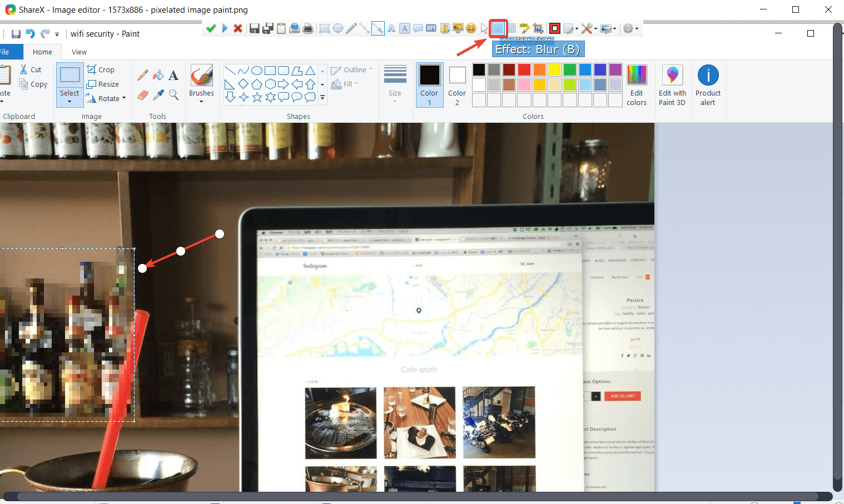Open the View tab in Paint

click(x=79, y=52)
